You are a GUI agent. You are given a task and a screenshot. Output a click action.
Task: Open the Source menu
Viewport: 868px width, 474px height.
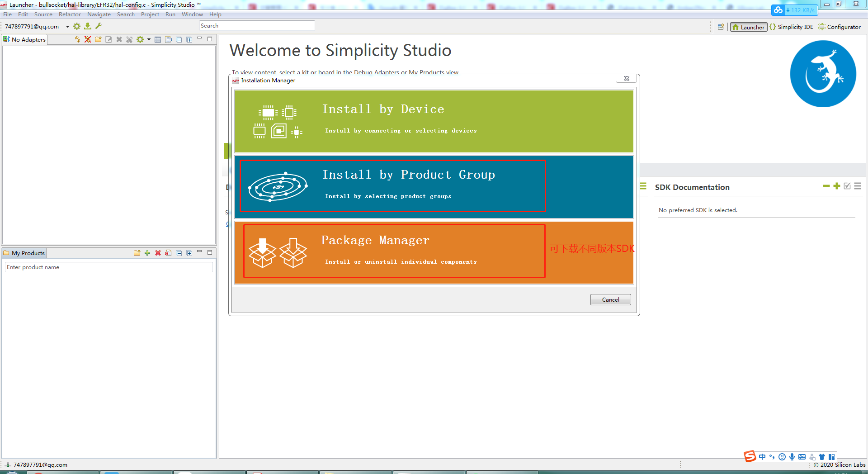click(x=43, y=14)
